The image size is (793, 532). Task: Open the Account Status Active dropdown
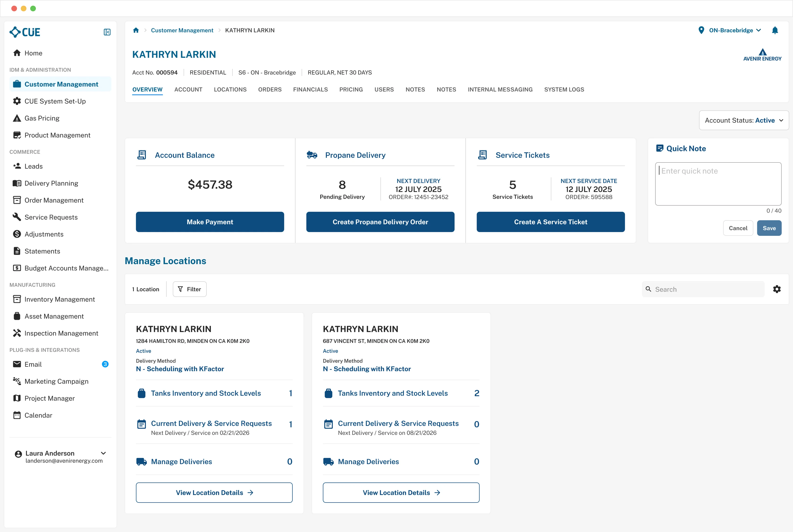click(744, 120)
